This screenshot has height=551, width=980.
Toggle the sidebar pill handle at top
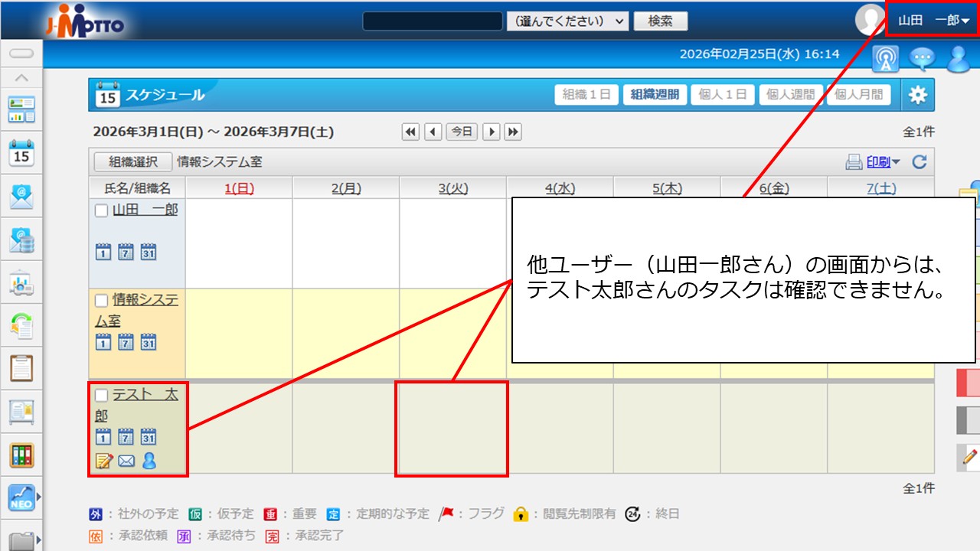[x=22, y=53]
